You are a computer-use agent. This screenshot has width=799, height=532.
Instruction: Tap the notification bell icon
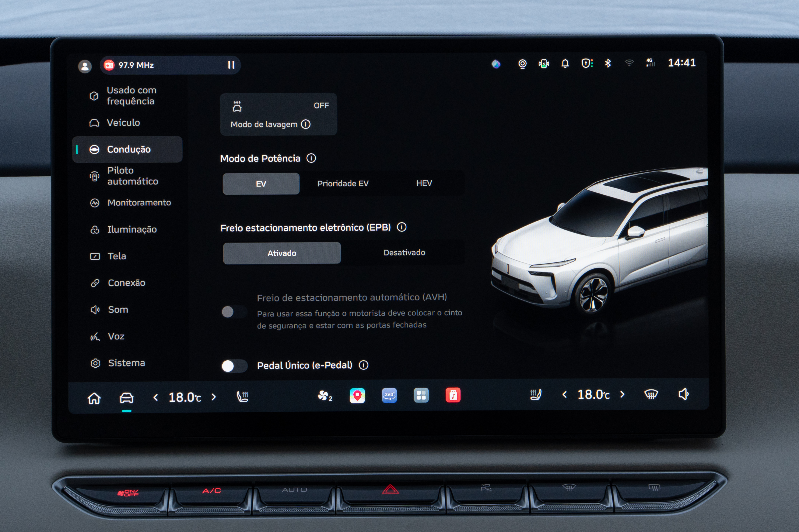pos(565,63)
